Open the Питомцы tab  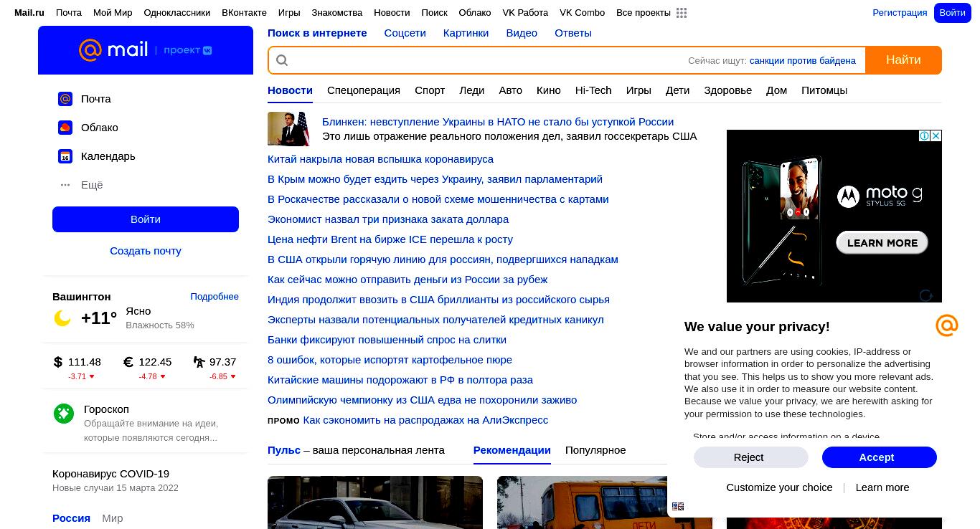point(824,90)
